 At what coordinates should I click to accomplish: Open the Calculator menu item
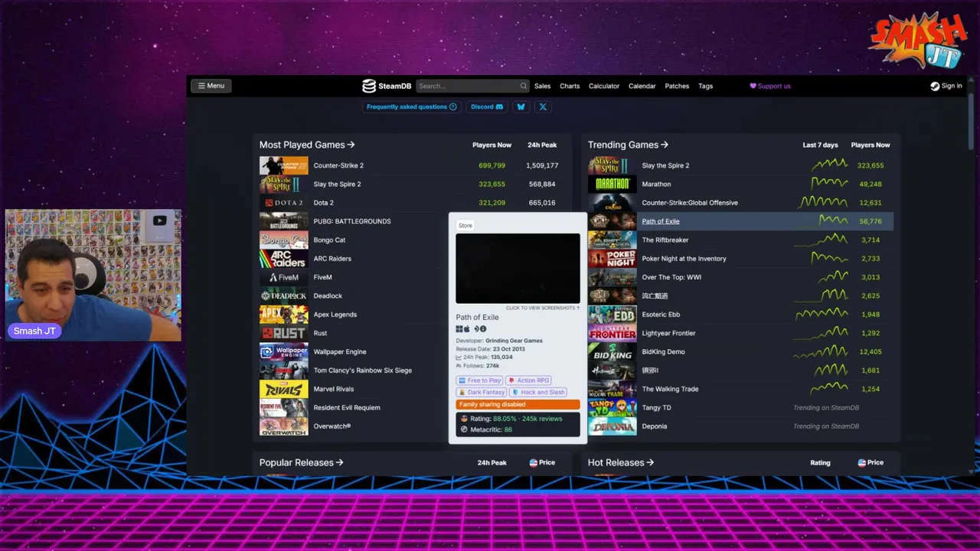click(x=604, y=86)
